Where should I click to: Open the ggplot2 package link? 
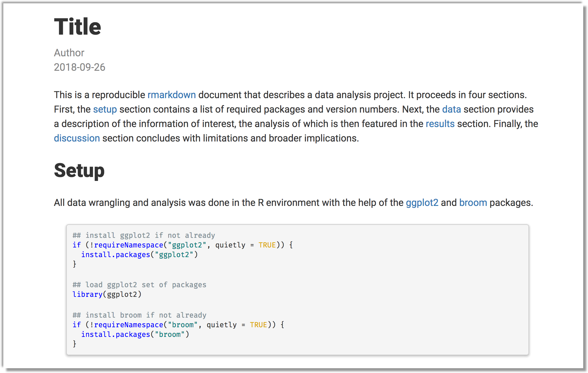422,203
